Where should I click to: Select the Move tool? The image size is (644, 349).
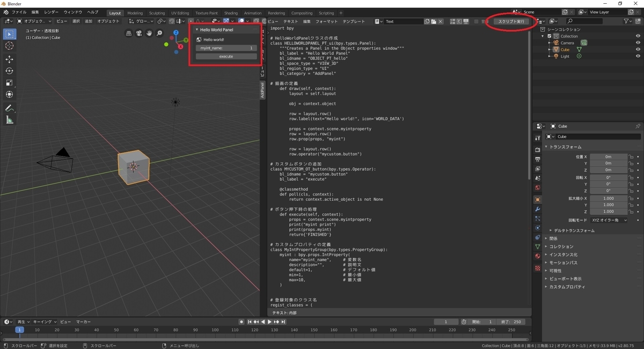coord(9,59)
